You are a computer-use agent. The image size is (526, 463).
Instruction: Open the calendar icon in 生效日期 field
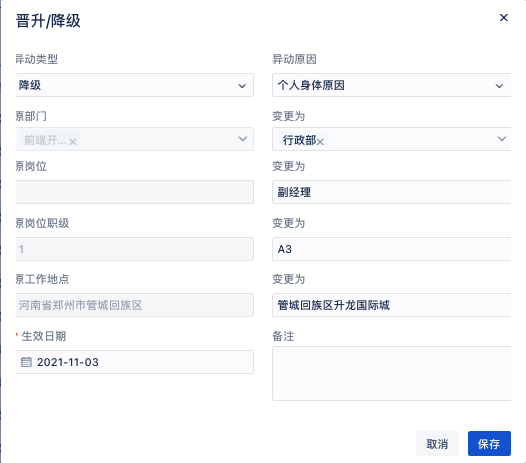pos(26,362)
